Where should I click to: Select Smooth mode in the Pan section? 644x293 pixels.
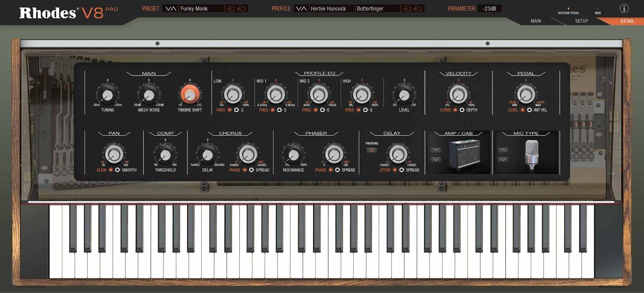118,170
